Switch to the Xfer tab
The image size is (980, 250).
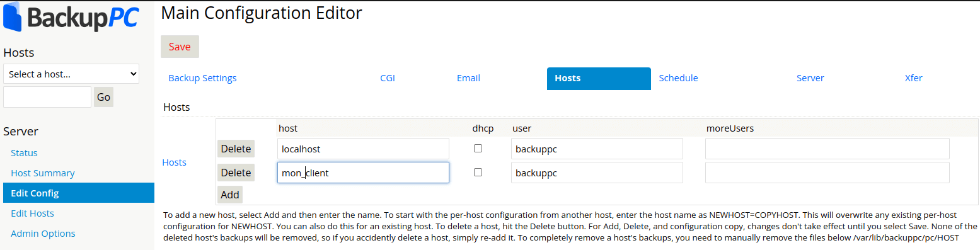click(x=913, y=78)
